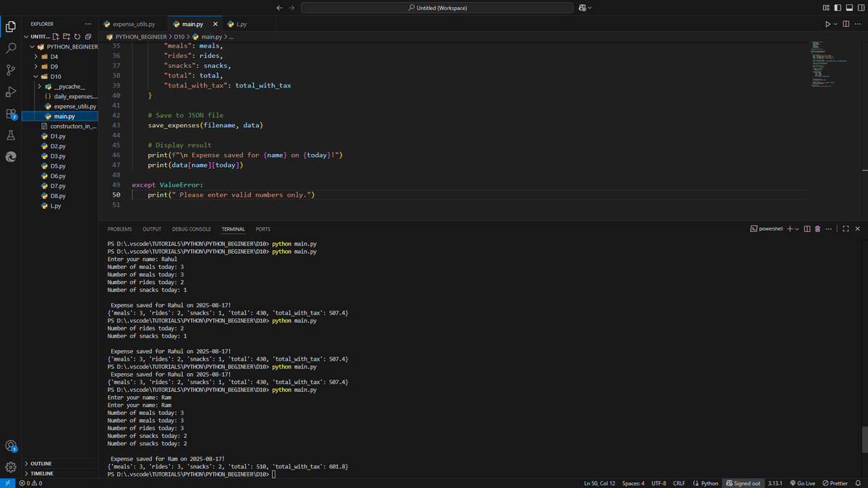The width and height of the screenshot is (868, 488).
Task: Create a new file in Explorer
Action: pyautogui.click(x=57, y=37)
